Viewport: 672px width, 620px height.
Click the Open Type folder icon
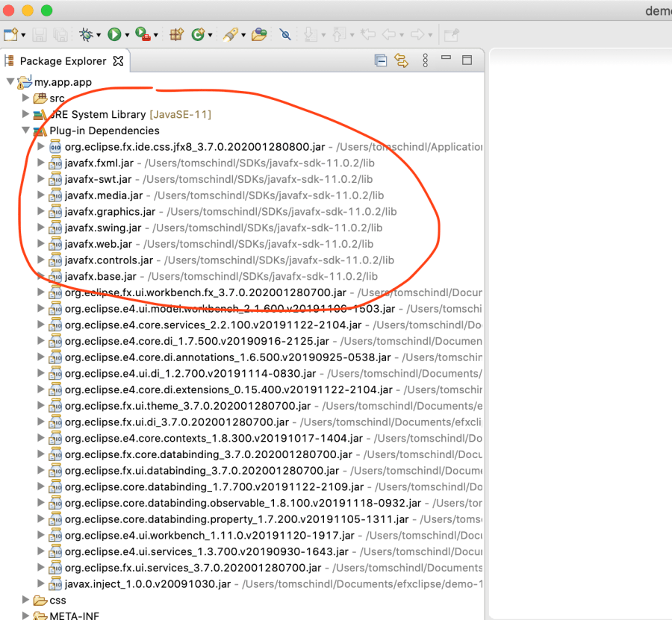258,34
